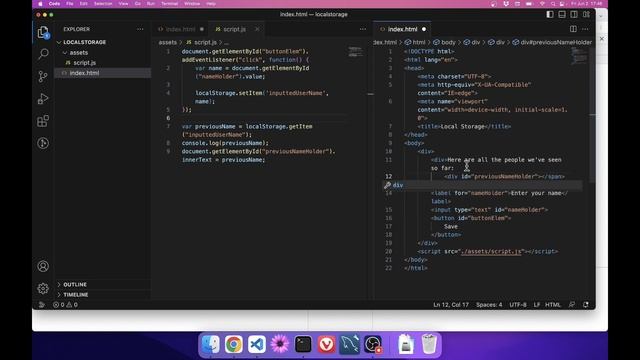This screenshot has width=640, height=360.
Task: Switch to the left index.html tab
Action: click(180, 29)
